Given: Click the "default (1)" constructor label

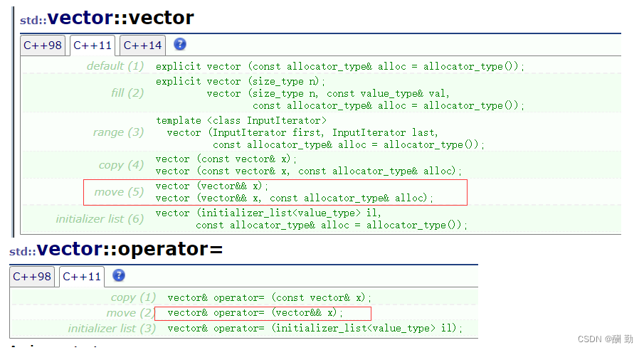Looking at the screenshot, I should [x=115, y=66].
